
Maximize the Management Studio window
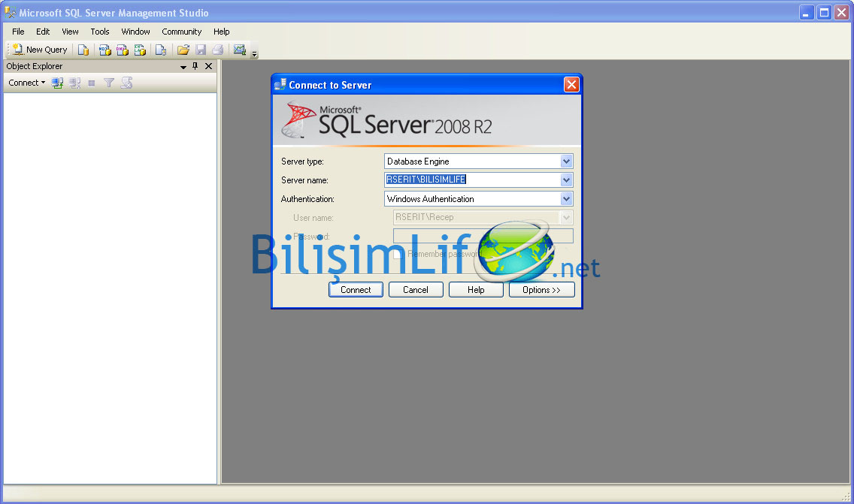[824, 12]
